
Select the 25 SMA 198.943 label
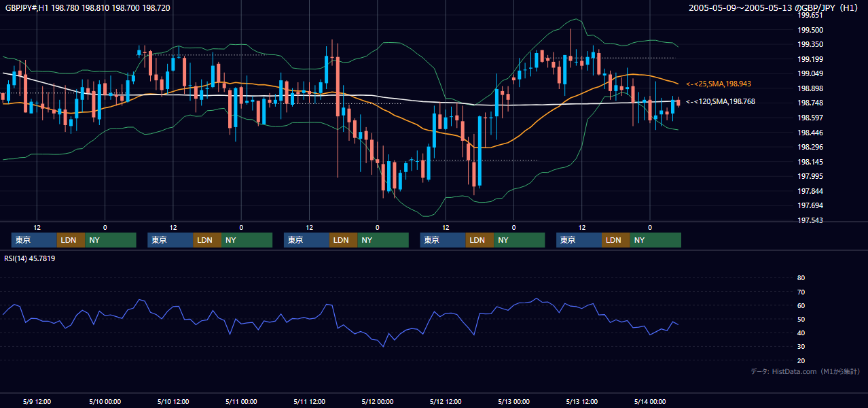tap(719, 84)
